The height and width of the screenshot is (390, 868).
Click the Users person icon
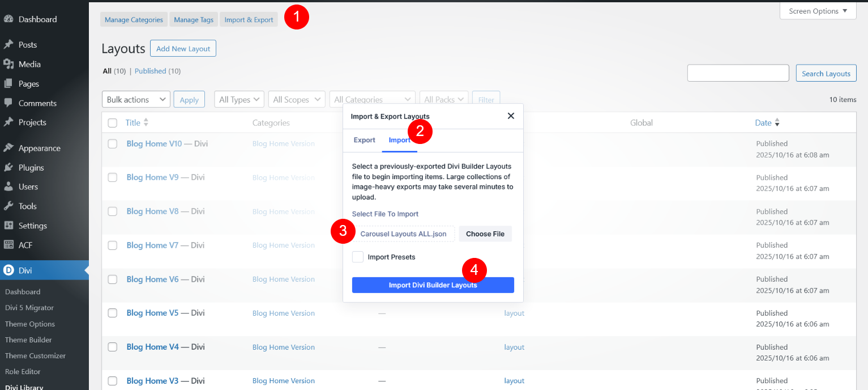point(8,186)
